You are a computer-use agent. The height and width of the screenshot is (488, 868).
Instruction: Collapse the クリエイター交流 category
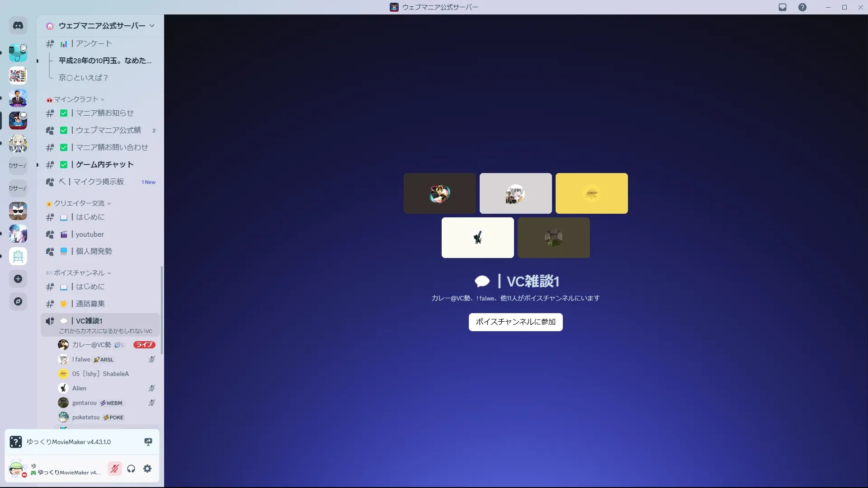tap(79, 203)
